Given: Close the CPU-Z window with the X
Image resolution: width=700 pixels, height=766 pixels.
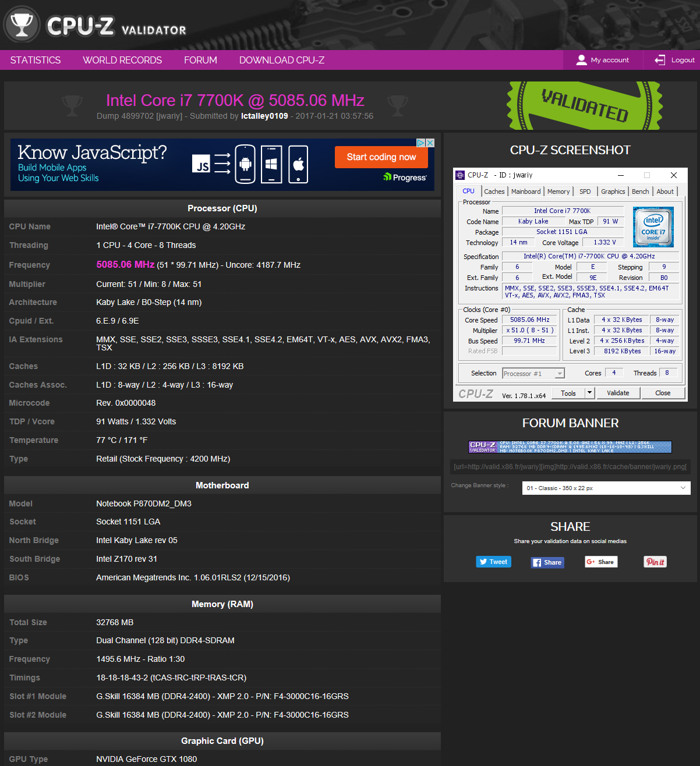Looking at the screenshot, I should tap(674, 175).
